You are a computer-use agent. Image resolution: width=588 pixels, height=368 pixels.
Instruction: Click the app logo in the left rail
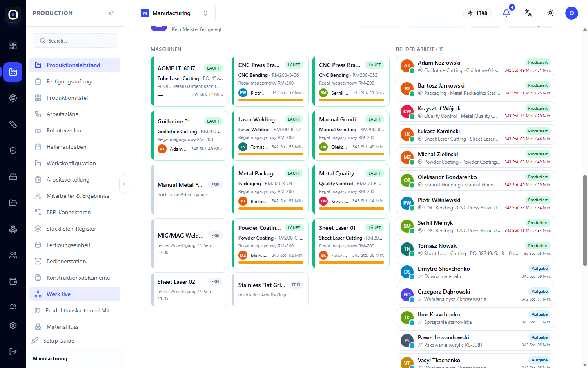(x=13, y=15)
